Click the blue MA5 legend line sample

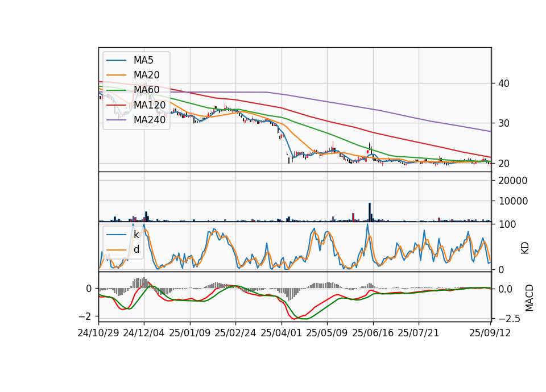pos(116,60)
